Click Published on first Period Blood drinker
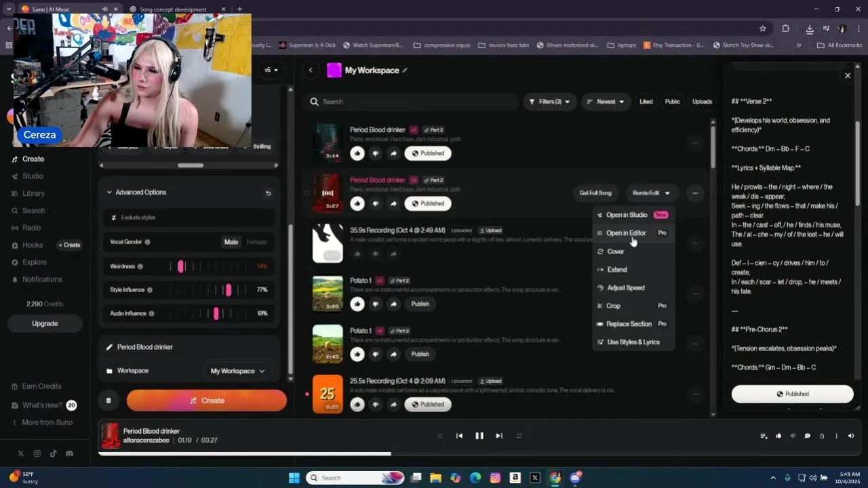Viewport: 868px width, 488px height. [x=428, y=153]
